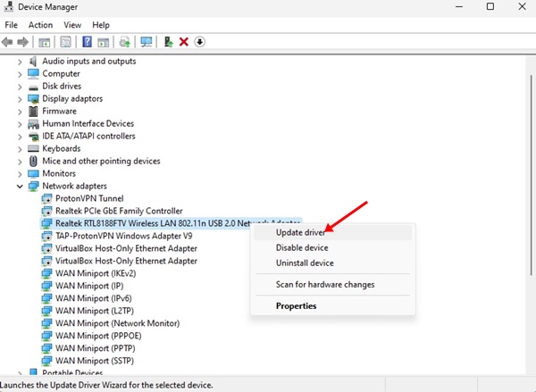Click the WAN Miniport (SSTP) adapter icon
536x392 pixels.
[46, 361]
